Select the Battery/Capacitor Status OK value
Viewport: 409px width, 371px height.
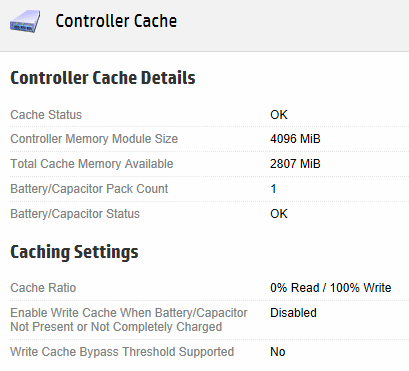pyautogui.click(x=279, y=214)
